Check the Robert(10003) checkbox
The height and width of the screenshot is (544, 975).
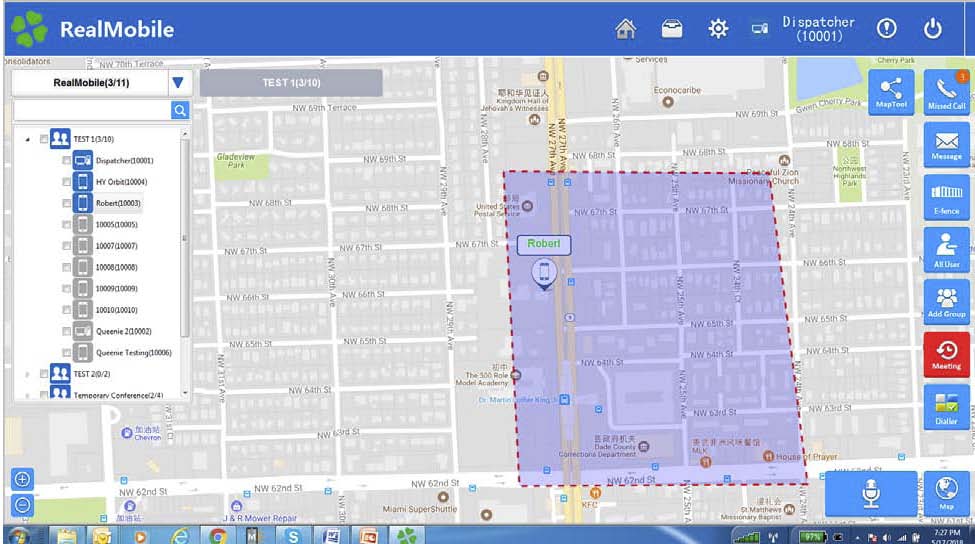67,203
